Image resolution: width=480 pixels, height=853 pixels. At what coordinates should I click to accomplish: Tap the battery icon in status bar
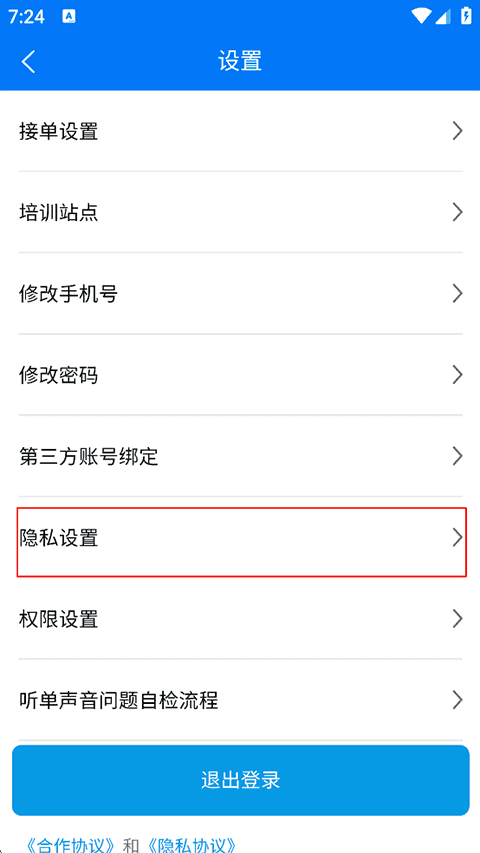point(466,16)
